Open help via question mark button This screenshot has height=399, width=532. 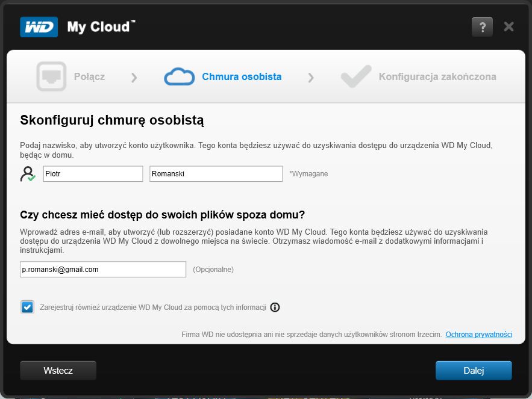click(482, 27)
